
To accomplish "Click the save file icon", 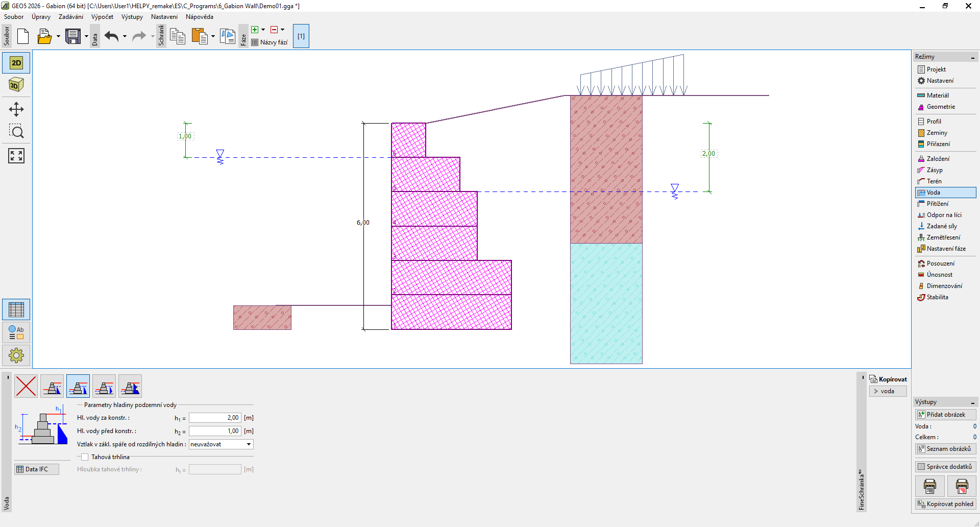I will (x=73, y=36).
